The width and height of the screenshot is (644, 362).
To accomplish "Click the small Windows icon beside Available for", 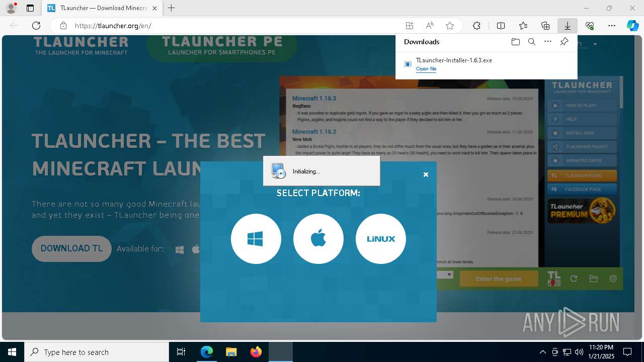I will click(180, 249).
